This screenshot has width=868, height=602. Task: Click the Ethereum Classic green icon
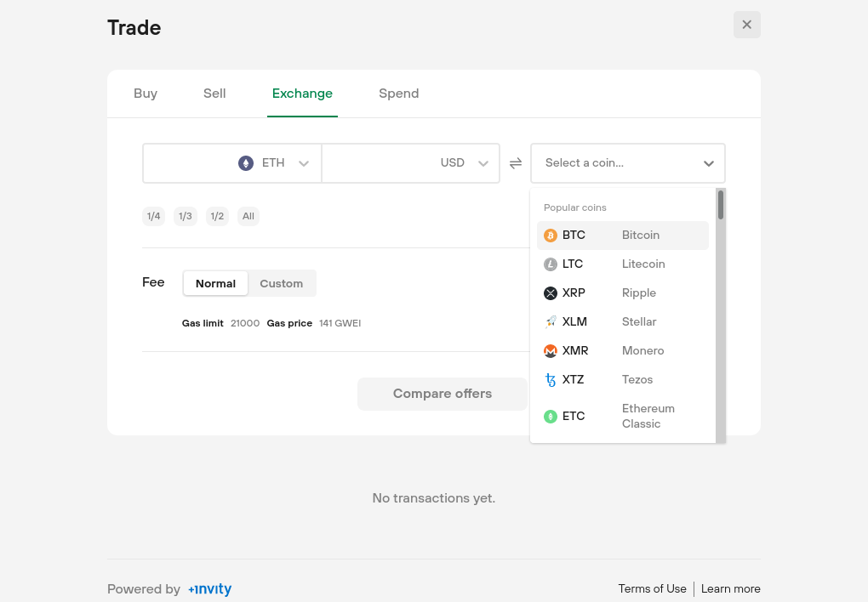point(551,417)
